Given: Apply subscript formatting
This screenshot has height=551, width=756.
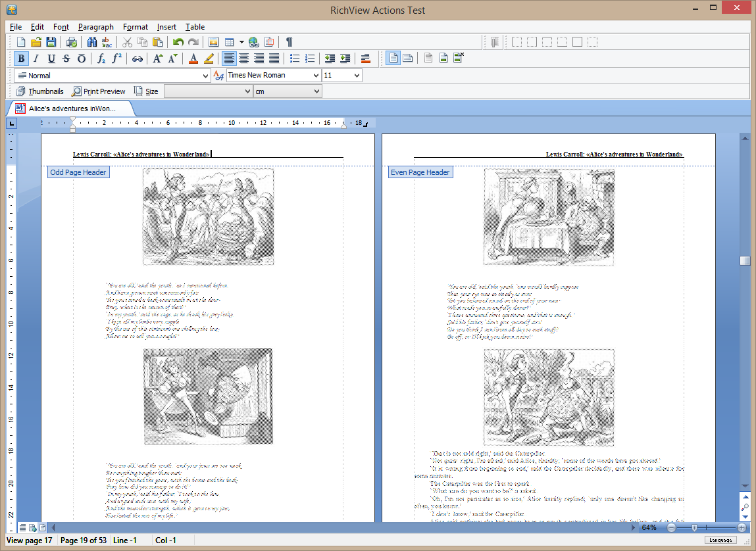Looking at the screenshot, I should point(101,59).
